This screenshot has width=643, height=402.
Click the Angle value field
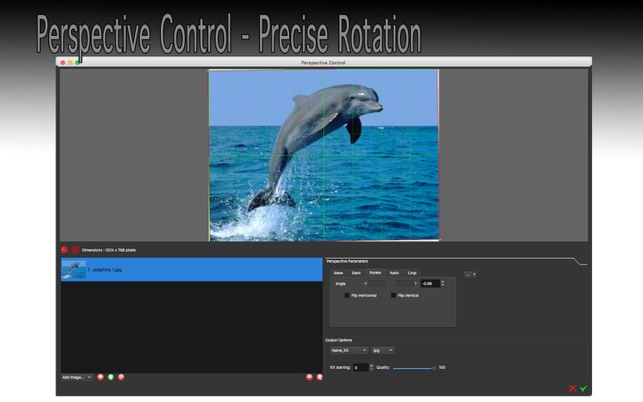click(430, 283)
